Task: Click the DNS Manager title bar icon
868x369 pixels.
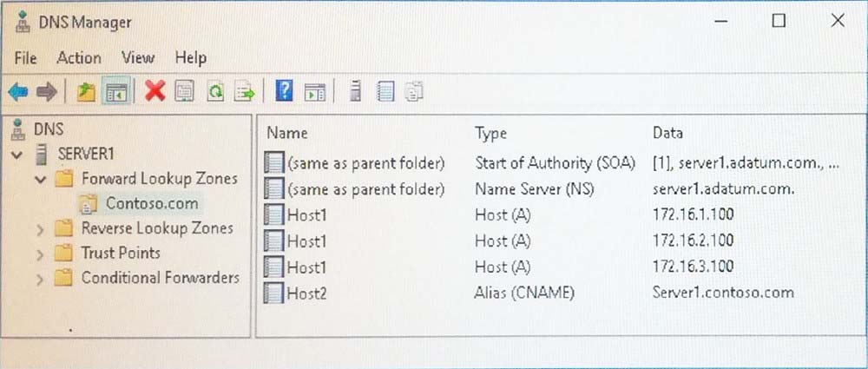Action: (23, 23)
